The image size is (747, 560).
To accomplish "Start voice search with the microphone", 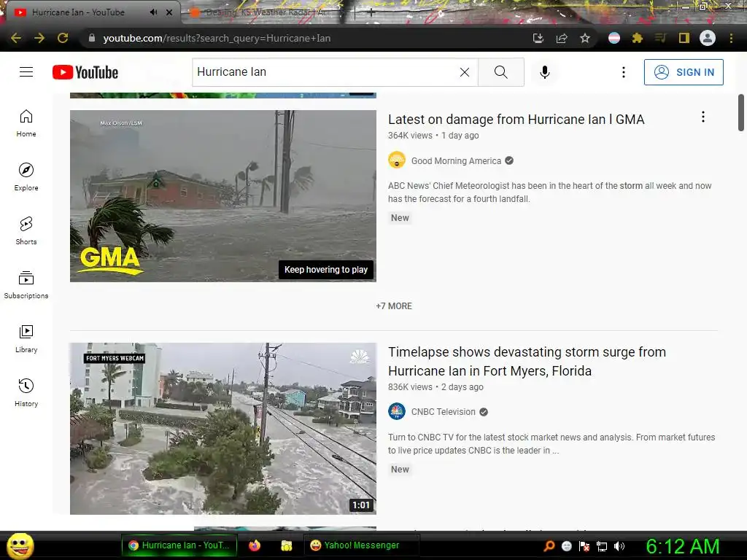I will point(545,72).
